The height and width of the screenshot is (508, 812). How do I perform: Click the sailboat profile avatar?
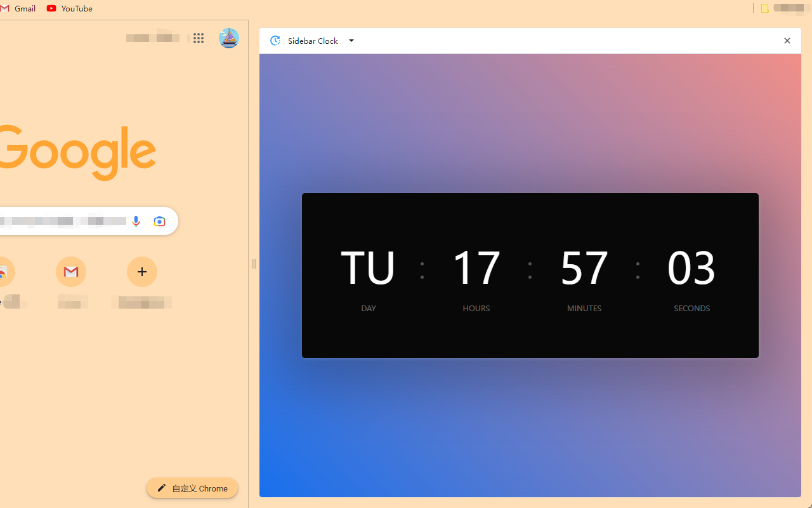tap(228, 38)
